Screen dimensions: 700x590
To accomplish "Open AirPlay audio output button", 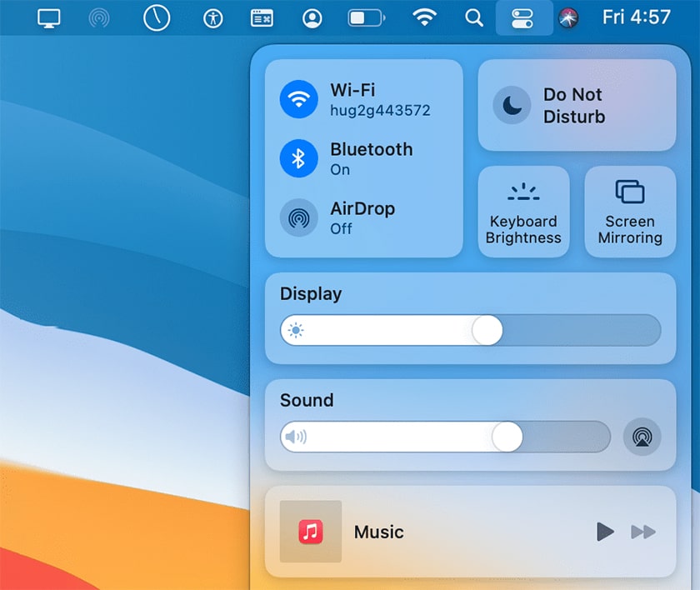I will pyautogui.click(x=642, y=437).
